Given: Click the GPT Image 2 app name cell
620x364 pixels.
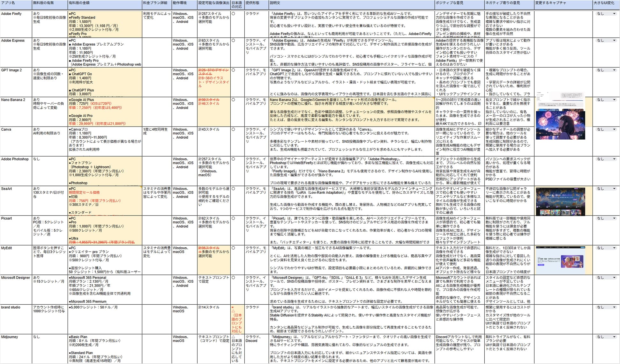Looking at the screenshot, I should click(x=16, y=82).
